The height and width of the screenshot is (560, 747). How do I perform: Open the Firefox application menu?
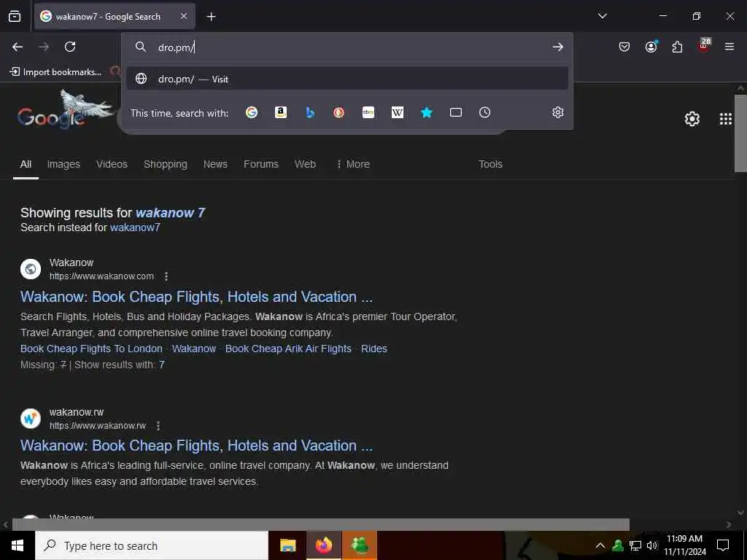729,47
